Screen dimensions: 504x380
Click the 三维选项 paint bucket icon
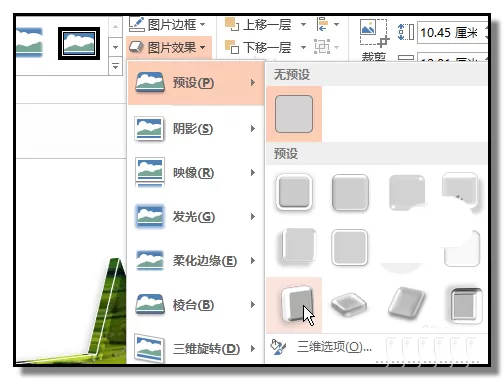[x=277, y=347]
